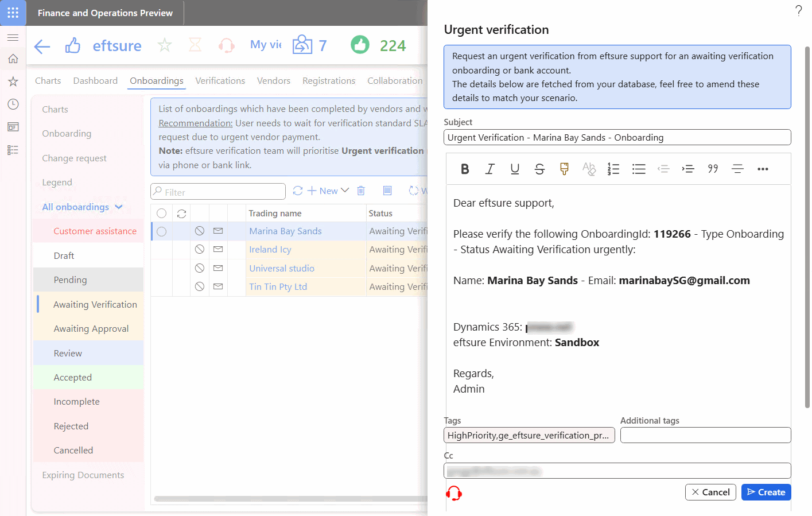
Task: Open Workspaces icon in left rail
Action: [13, 127]
